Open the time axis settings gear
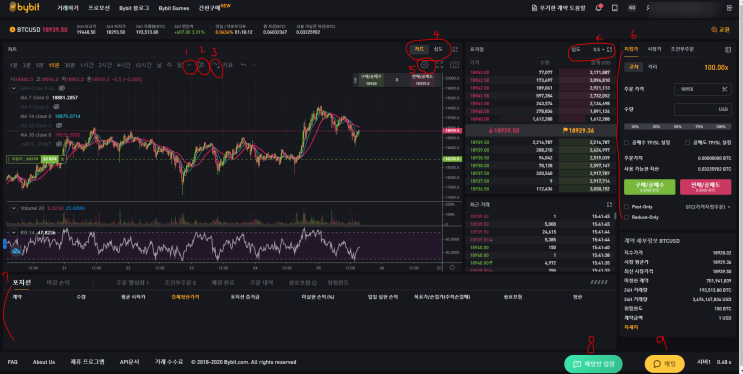Screen dimensions: 743x374 coord(452,268)
